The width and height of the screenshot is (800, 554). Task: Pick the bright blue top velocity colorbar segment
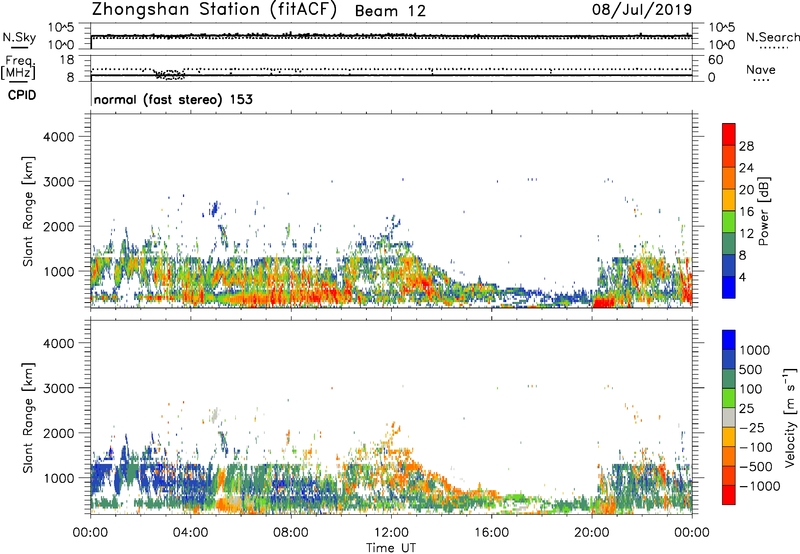click(x=729, y=340)
